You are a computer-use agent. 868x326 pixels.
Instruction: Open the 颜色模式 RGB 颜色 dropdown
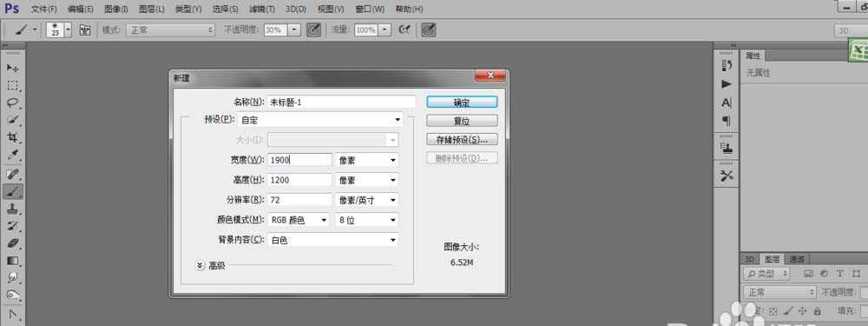[299, 220]
